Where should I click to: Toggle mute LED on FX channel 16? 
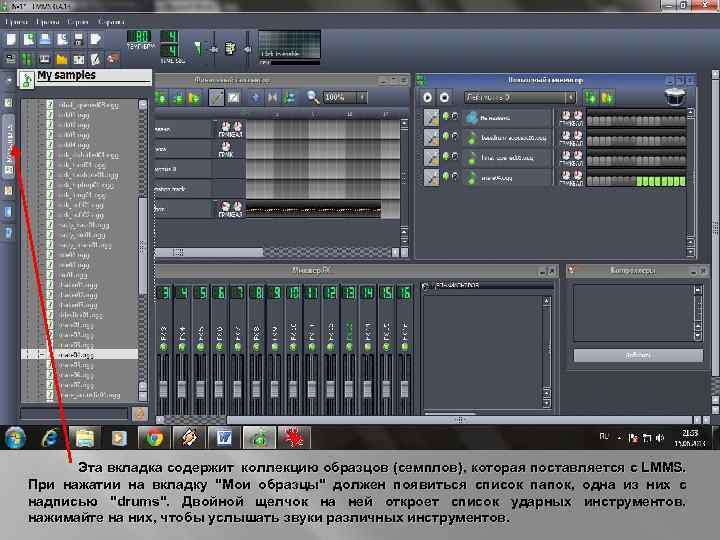[405, 346]
